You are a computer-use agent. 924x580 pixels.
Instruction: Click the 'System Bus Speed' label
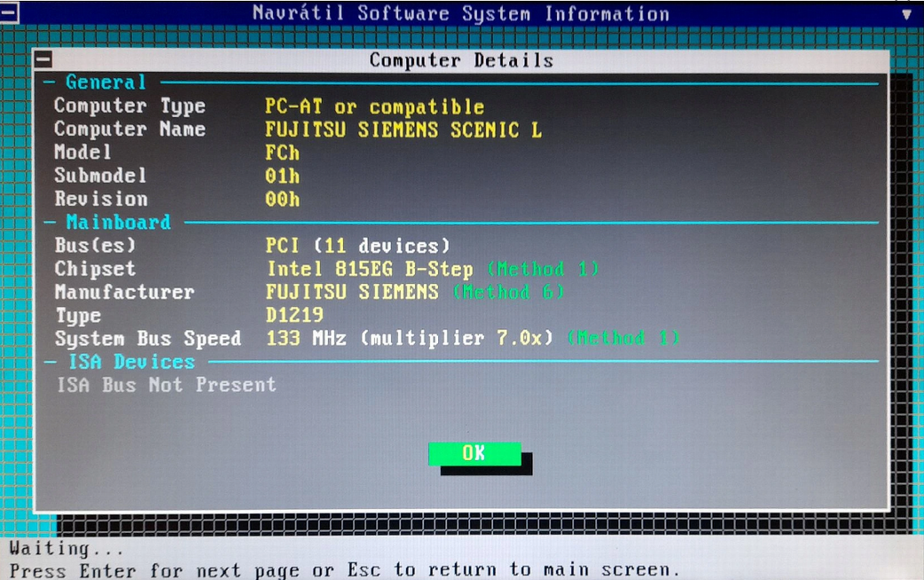(x=148, y=339)
